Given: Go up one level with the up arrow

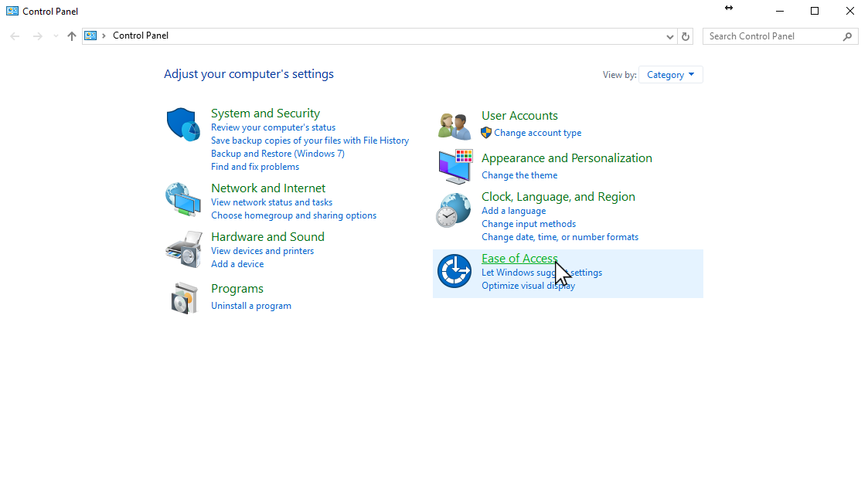Looking at the screenshot, I should pos(72,36).
